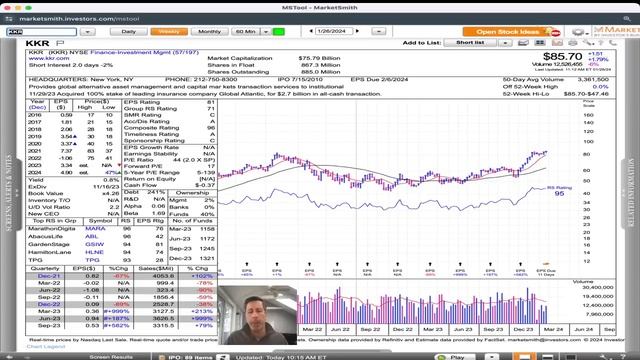Click the RS Rating 95 label on chart

tap(559, 191)
